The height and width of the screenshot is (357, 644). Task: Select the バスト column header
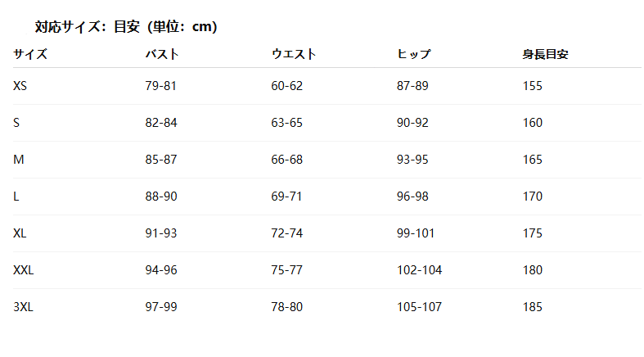162,54
